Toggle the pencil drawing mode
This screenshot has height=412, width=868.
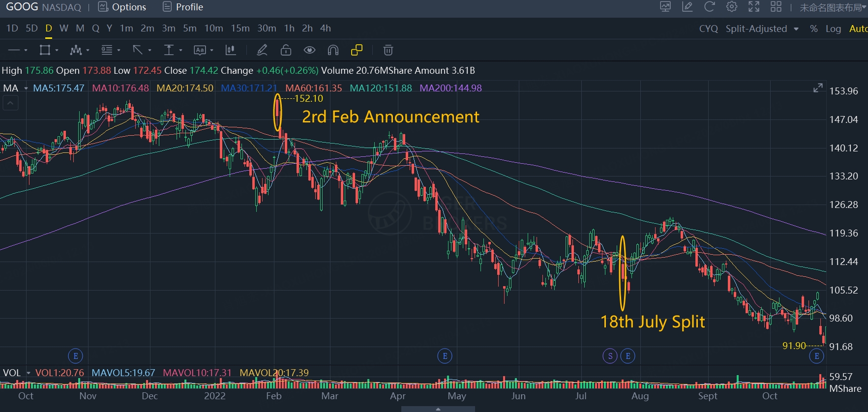pos(262,50)
